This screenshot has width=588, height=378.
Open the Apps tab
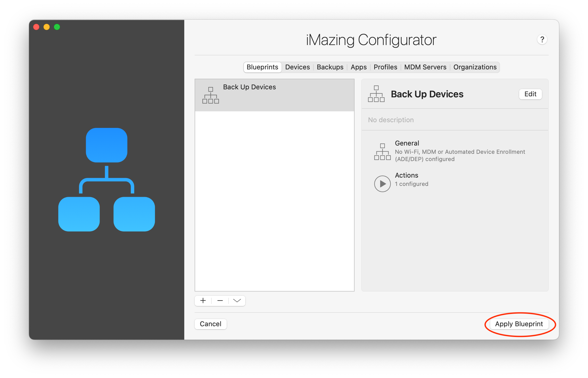pyautogui.click(x=358, y=67)
